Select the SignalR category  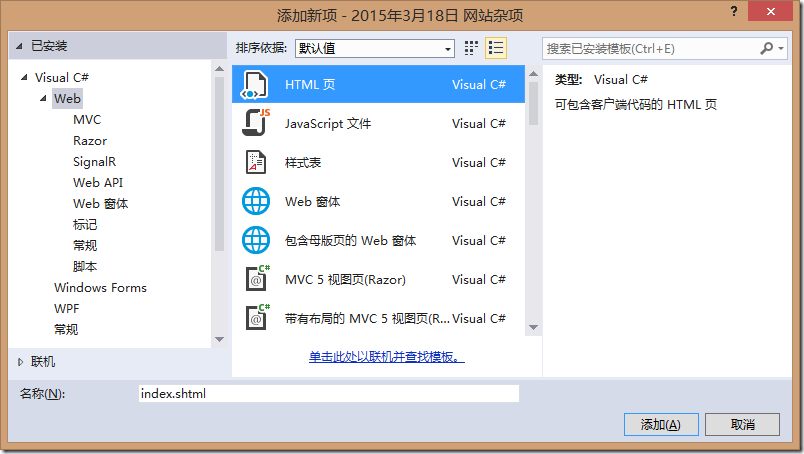94,162
